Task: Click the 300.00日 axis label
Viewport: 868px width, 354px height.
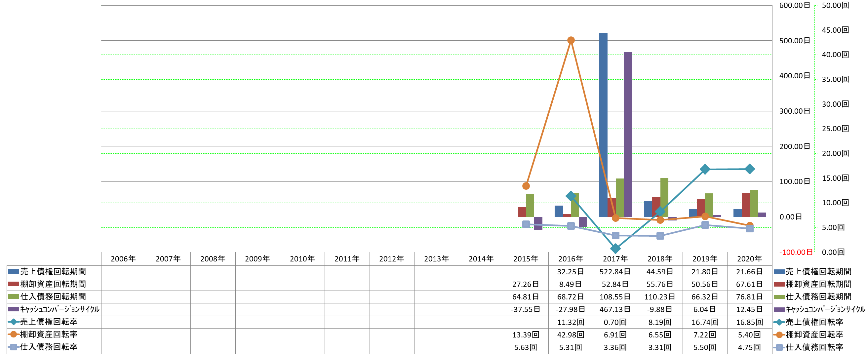Action: point(795,111)
